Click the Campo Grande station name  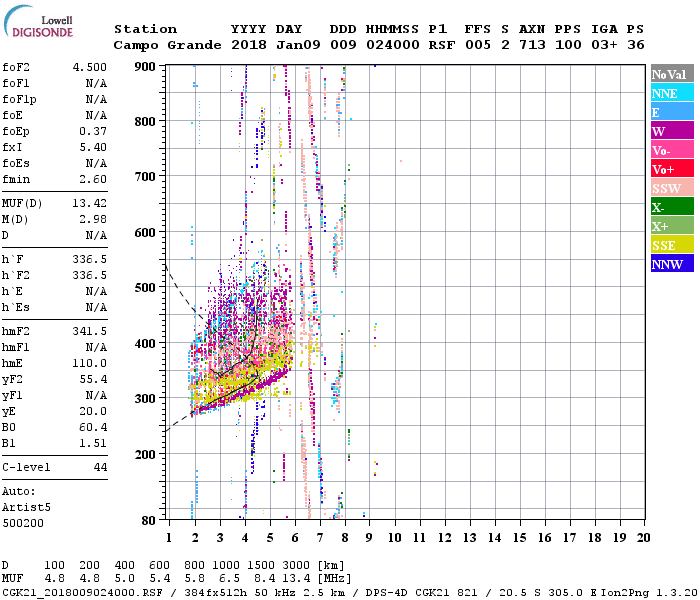(x=167, y=45)
